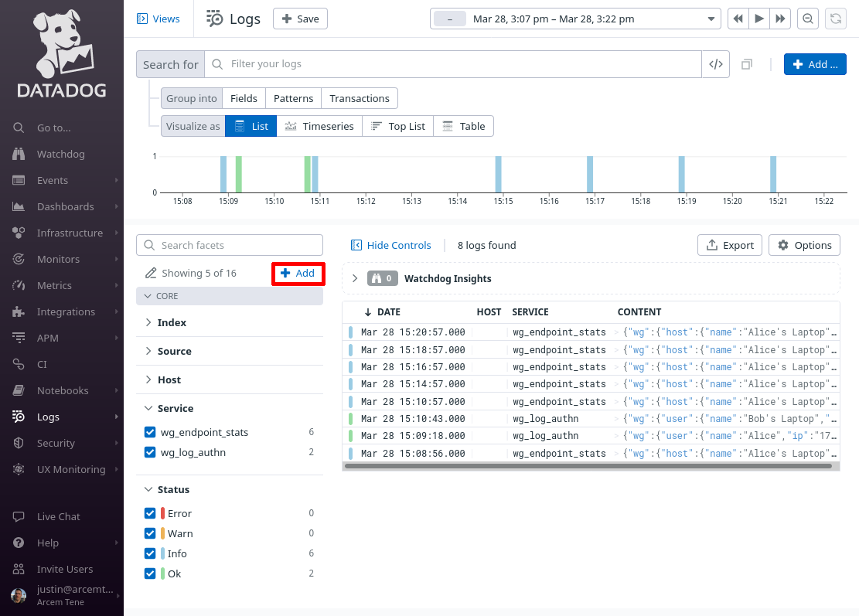Zoom out the time range

(808, 19)
